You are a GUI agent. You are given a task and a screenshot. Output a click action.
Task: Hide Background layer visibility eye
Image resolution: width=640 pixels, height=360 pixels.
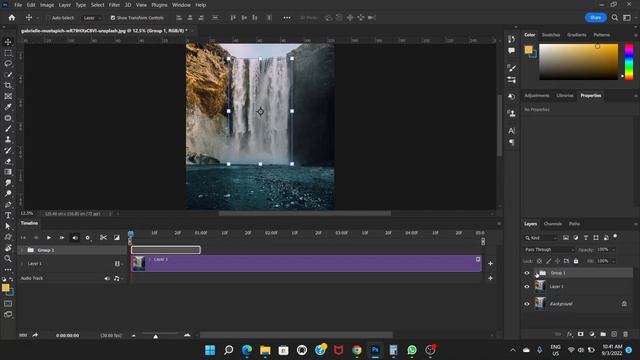[527, 304]
